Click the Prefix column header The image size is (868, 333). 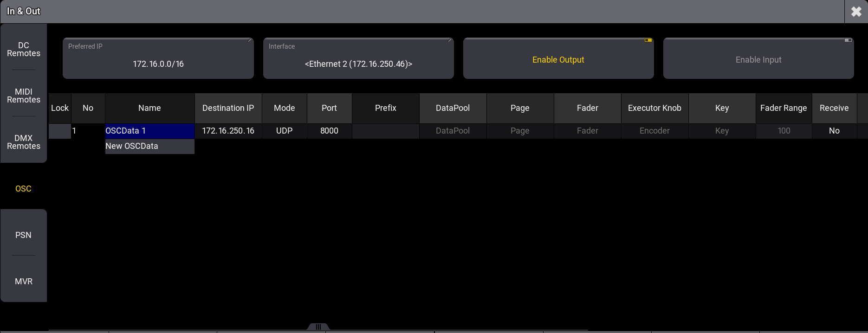386,108
